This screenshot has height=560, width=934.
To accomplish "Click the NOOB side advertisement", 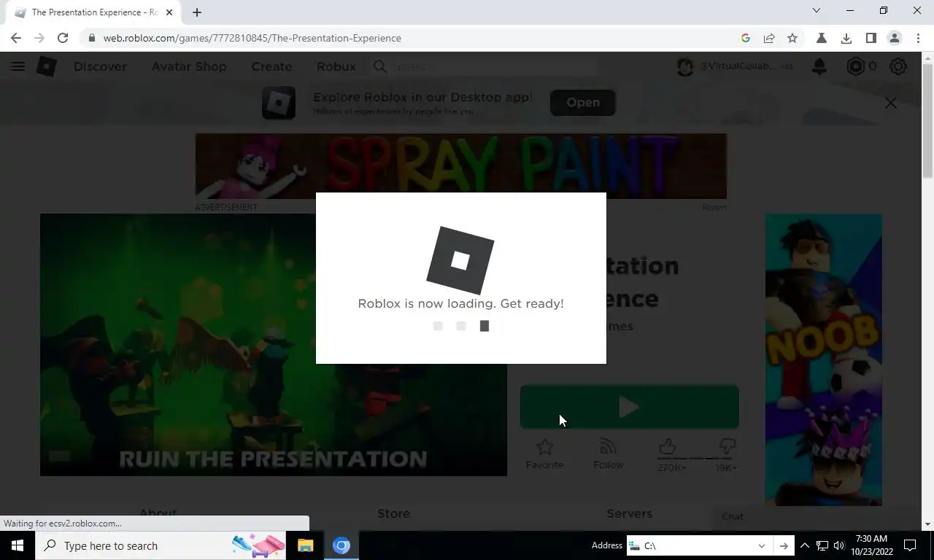I will (x=823, y=359).
